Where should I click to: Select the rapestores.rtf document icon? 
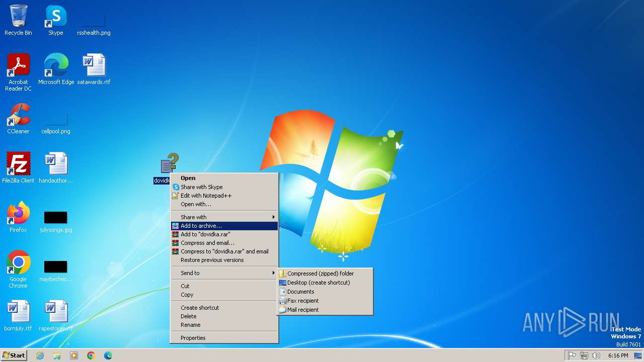pyautogui.click(x=56, y=316)
